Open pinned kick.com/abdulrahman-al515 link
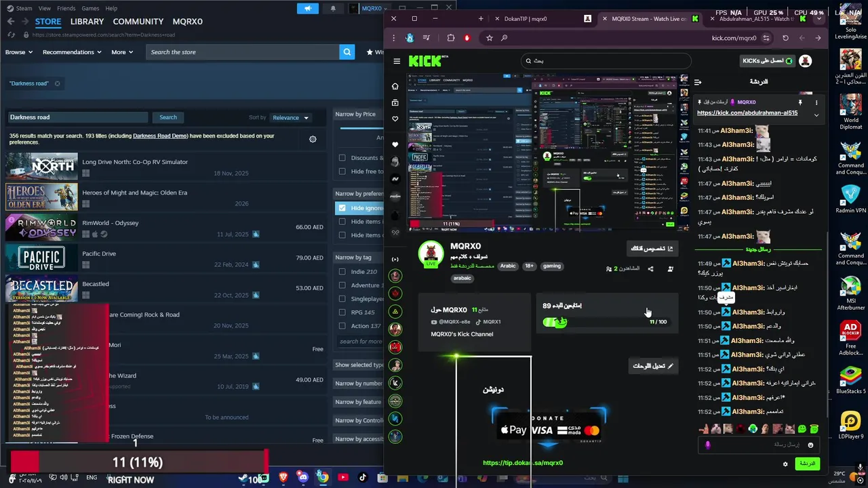Screen dimensions: 868x488 coord(747,113)
